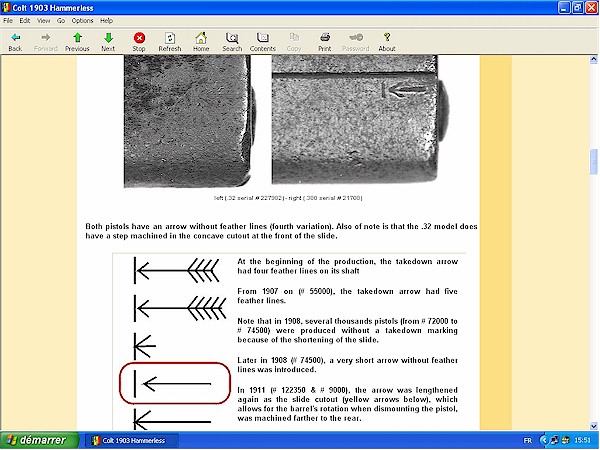Viewport: 600px width, 450px height.
Task: Click the red Stop icon
Action: point(139,38)
